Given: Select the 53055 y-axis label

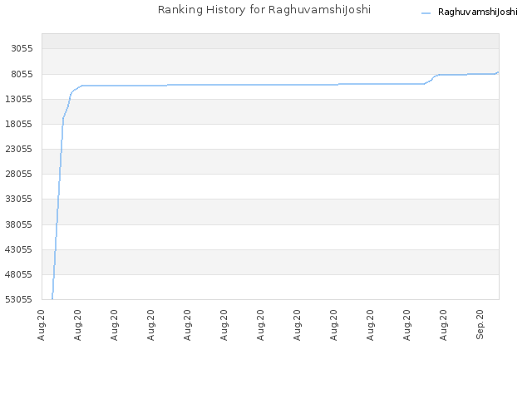Looking at the screenshot, I should click(x=19, y=299).
